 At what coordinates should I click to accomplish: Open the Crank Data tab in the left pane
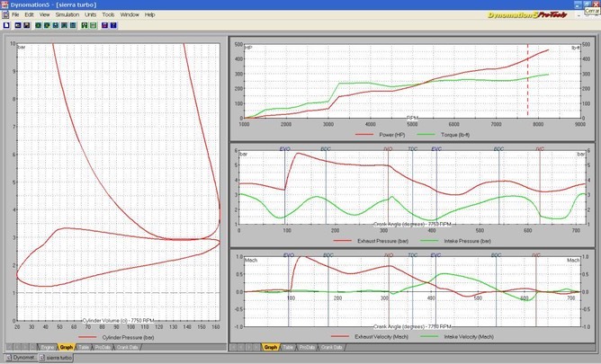click(x=127, y=347)
